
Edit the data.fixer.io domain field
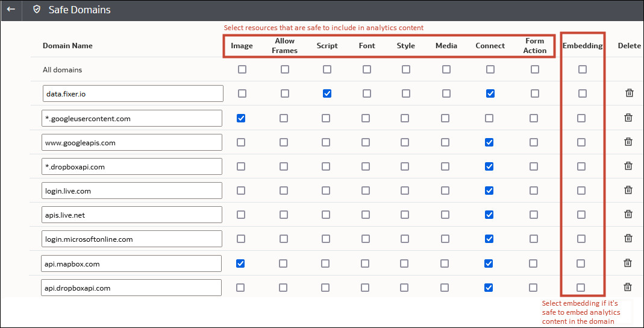133,93
